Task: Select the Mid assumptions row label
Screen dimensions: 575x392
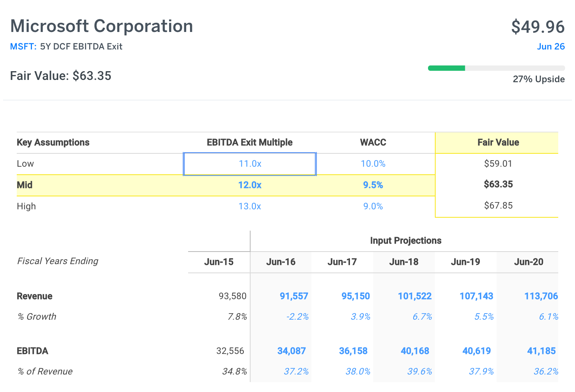Action: [x=25, y=185]
